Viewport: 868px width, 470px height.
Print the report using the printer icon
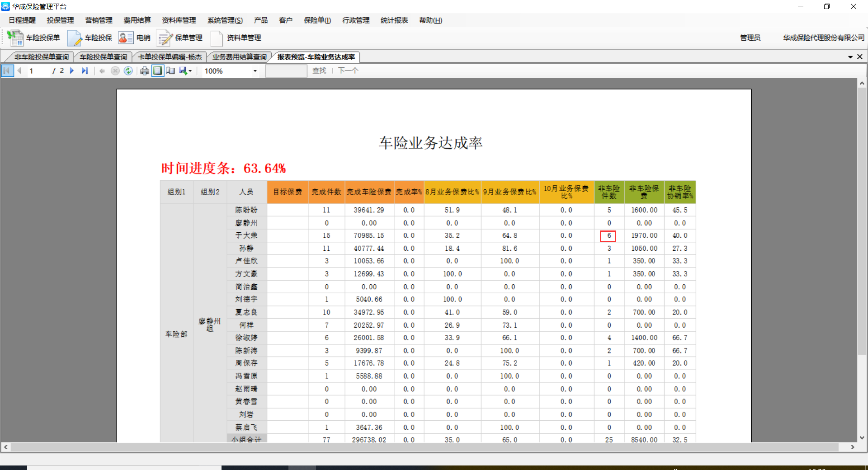pyautogui.click(x=145, y=71)
